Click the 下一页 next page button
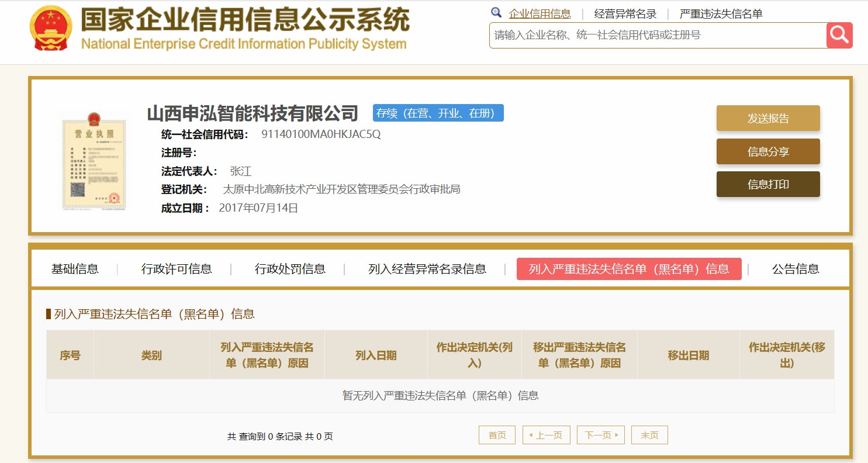Screen dimensions: 868x463 (601, 435)
